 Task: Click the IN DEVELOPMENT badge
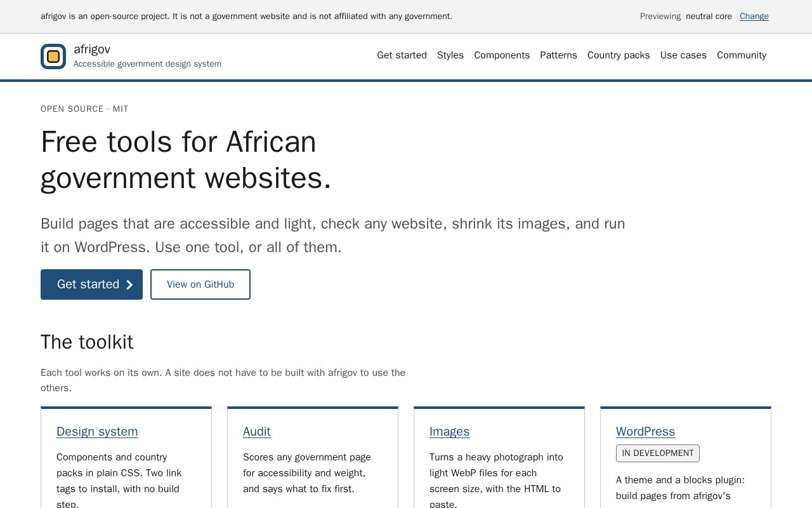658,453
